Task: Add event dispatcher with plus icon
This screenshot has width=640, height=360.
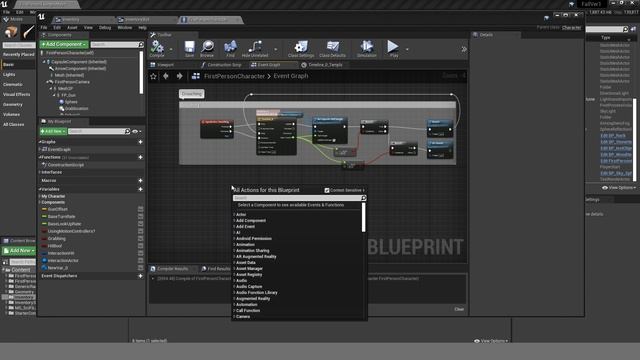Action: (140, 276)
